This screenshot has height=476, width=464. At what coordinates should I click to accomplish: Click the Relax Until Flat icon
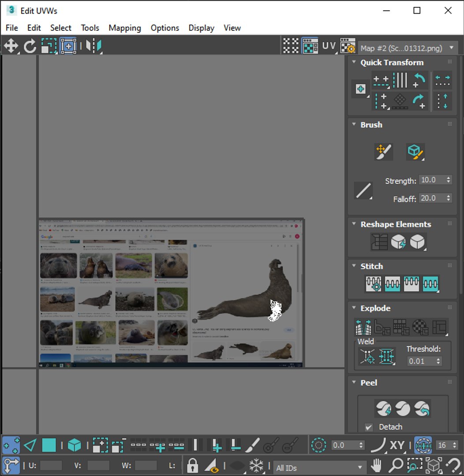pos(398,242)
